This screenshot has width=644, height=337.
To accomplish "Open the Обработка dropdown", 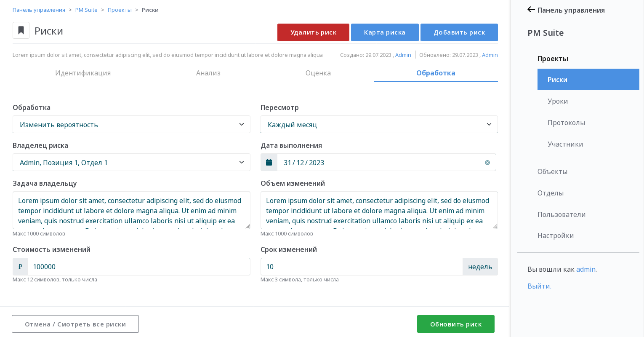I will click(131, 124).
